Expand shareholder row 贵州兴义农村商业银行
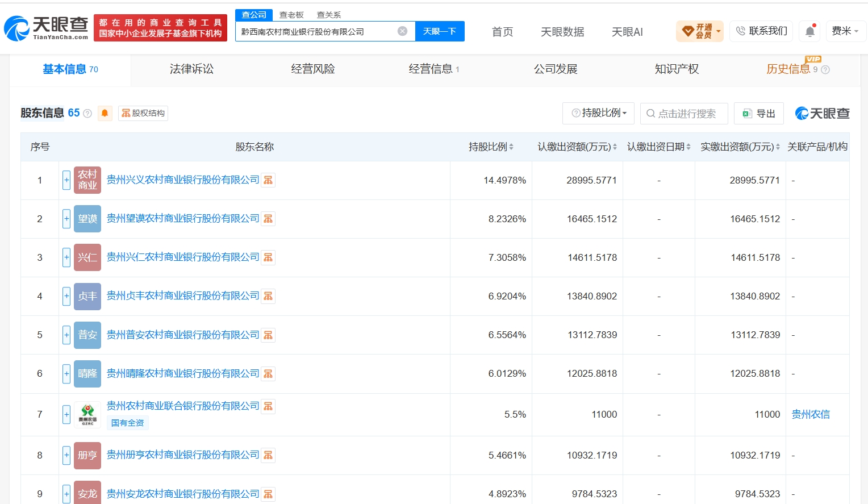Image resolution: width=868 pixels, height=504 pixels. tap(66, 180)
